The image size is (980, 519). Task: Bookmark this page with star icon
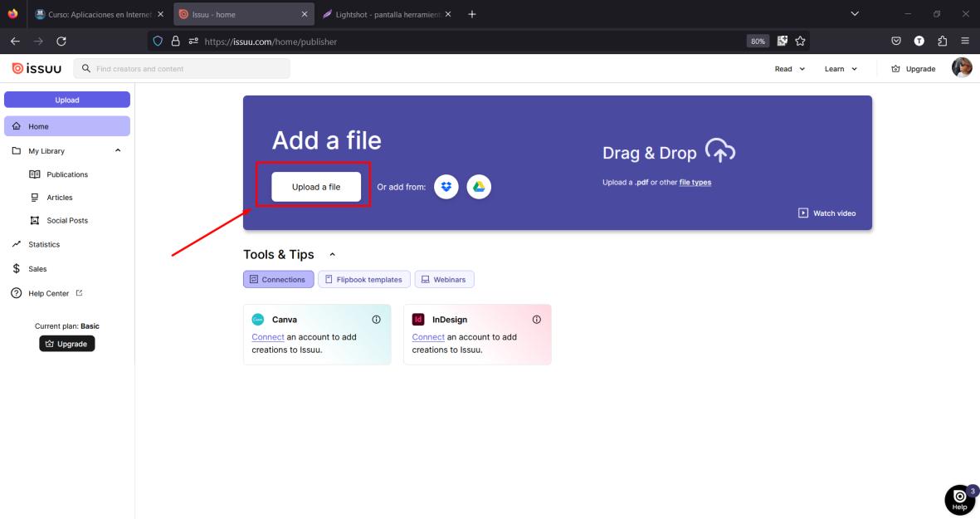800,42
